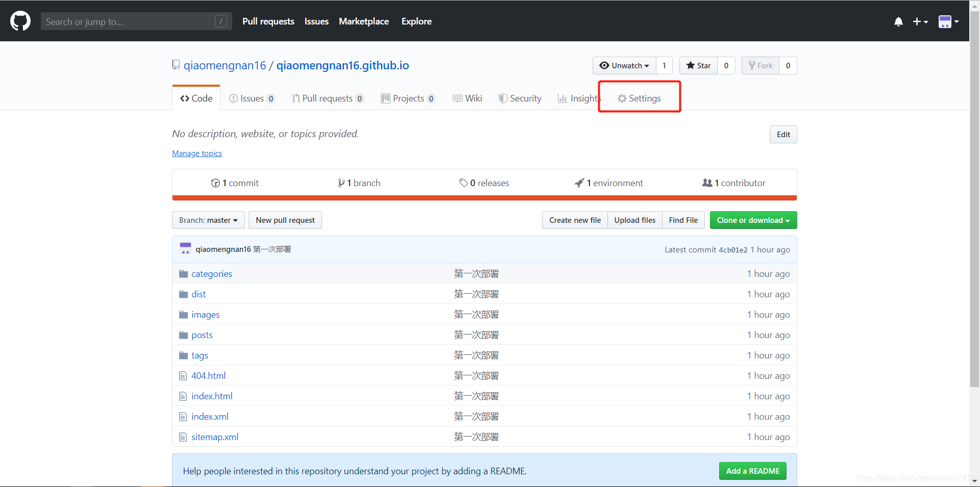Click the posts folder icon

[184, 335]
